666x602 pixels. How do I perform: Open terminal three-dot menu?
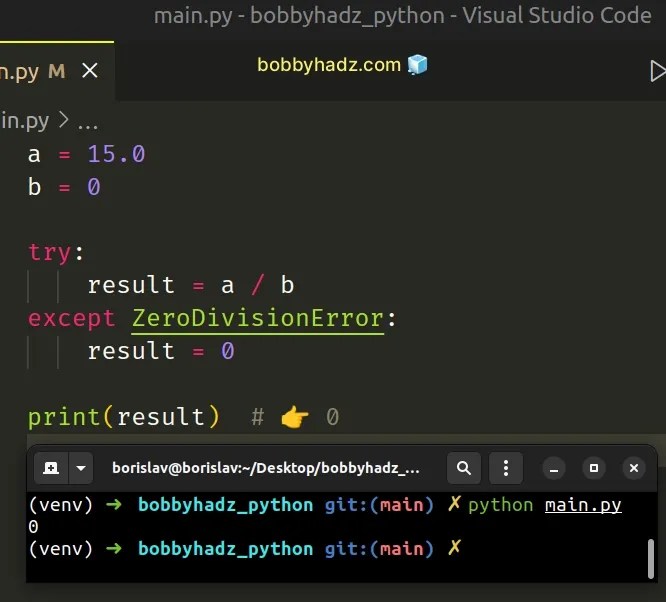pyautogui.click(x=505, y=468)
